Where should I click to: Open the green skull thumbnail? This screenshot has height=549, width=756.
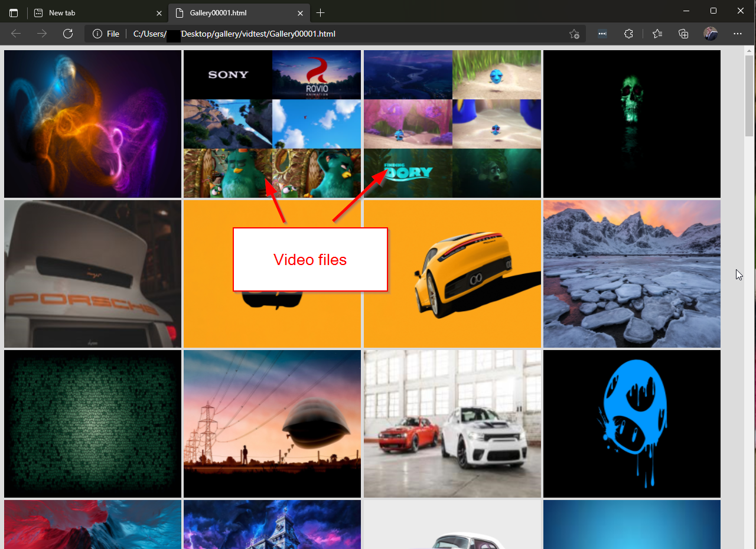pos(632,124)
